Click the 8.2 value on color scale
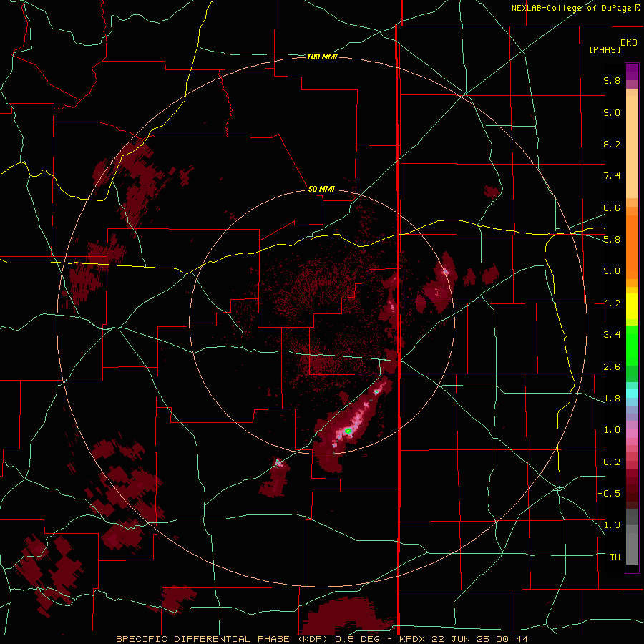 [x=612, y=144]
